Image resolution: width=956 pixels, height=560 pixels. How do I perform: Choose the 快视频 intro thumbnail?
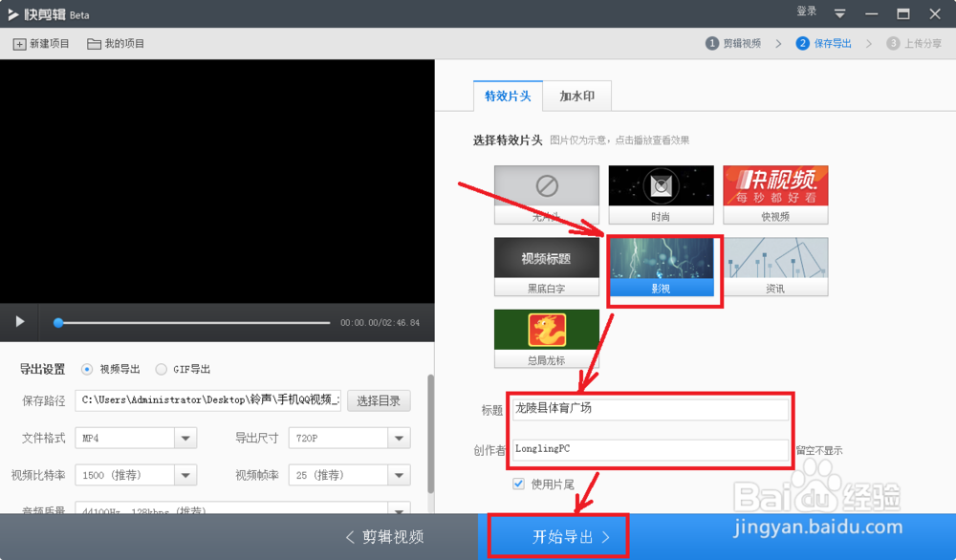(x=775, y=194)
